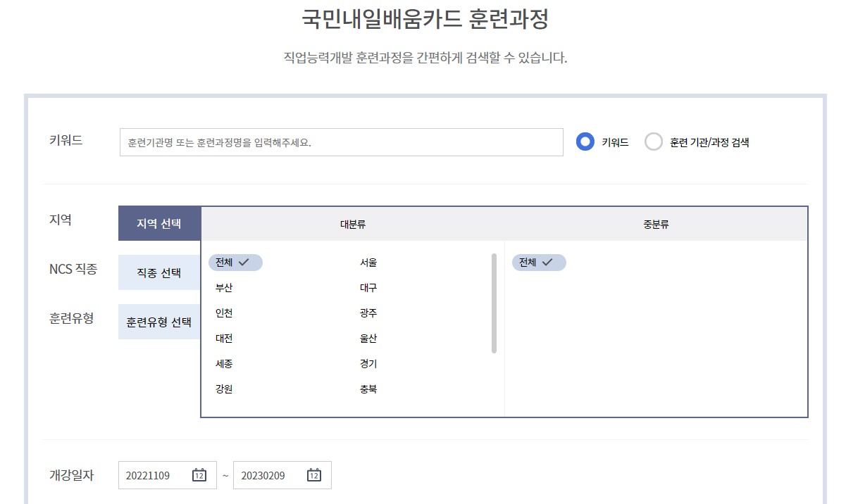Image resolution: width=846 pixels, height=504 pixels.
Task: Open the 직종 선택 panel
Action: (158, 272)
